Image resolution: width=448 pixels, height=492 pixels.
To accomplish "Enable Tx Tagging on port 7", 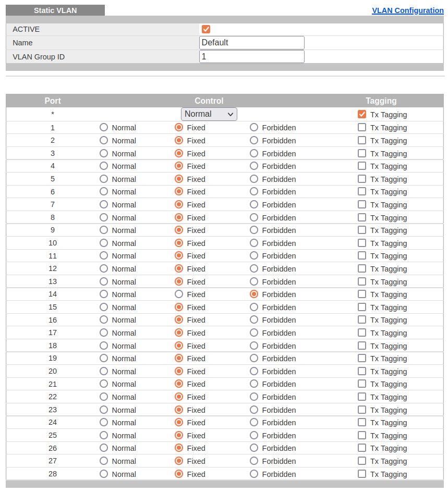I will pyautogui.click(x=361, y=205).
